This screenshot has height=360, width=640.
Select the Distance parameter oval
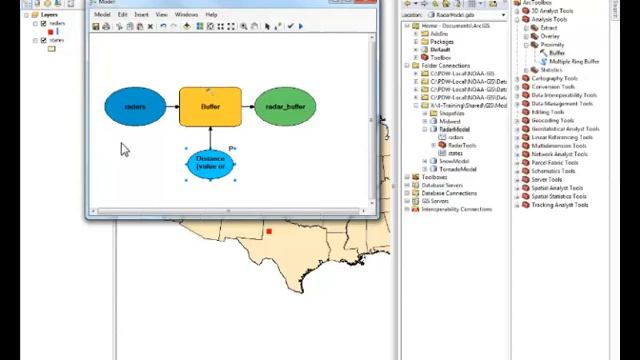[210, 164]
